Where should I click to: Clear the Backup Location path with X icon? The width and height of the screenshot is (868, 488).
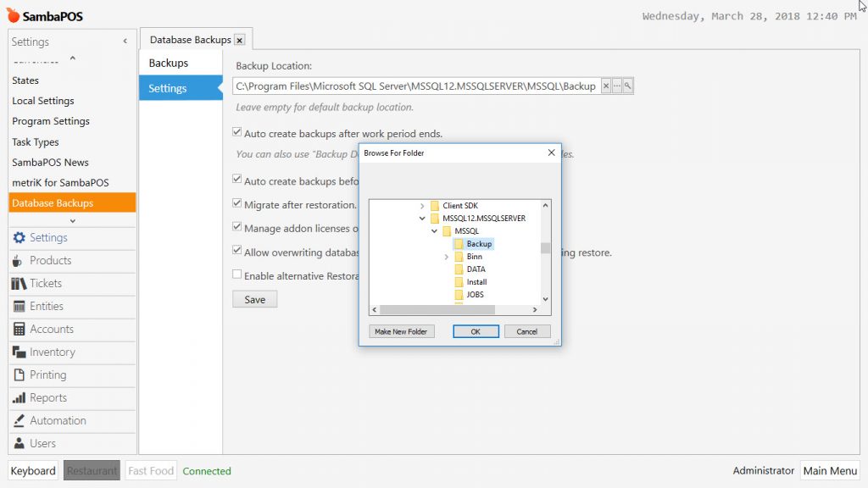tap(606, 86)
